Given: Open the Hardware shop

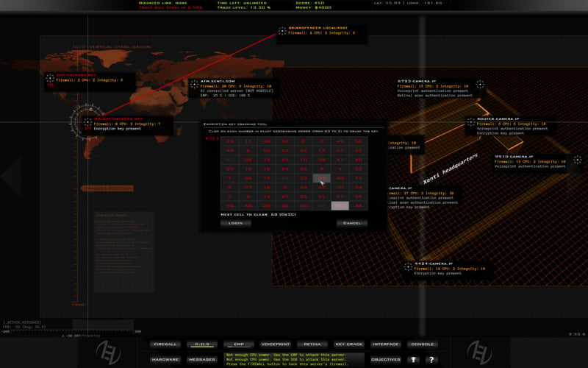Looking at the screenshot, I should pyautogui.click(x=165, y=359).
